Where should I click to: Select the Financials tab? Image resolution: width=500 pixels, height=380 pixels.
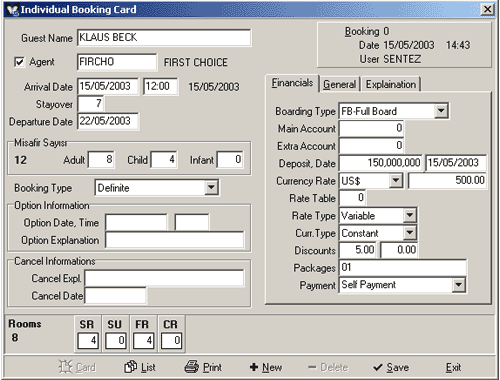pyautogui.click(x=292, y=83)
